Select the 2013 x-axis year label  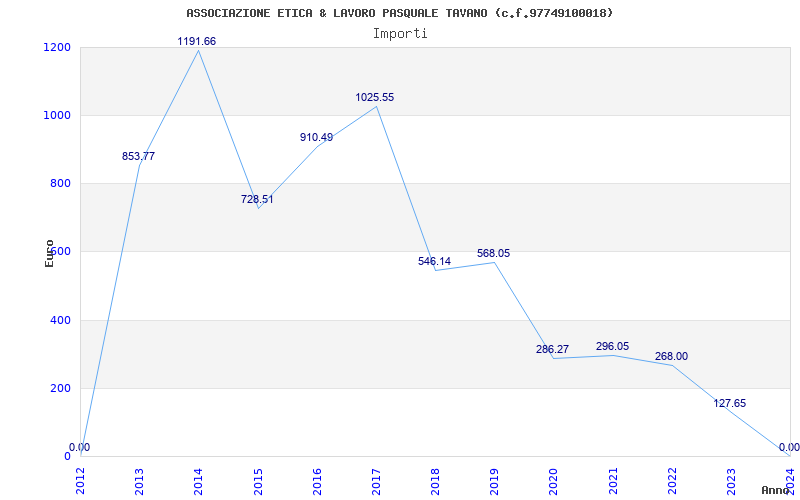pyautogui.click(x=139, y=481)
